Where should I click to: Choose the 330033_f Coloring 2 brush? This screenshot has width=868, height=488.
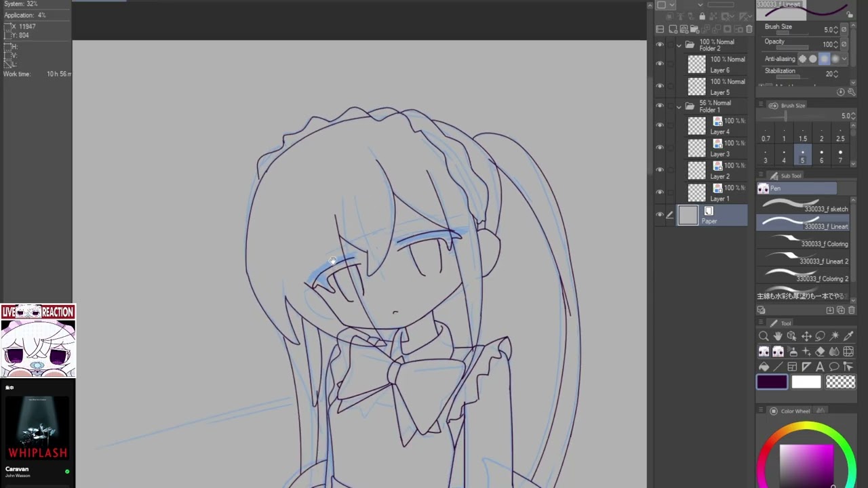(x=802, y=276)
